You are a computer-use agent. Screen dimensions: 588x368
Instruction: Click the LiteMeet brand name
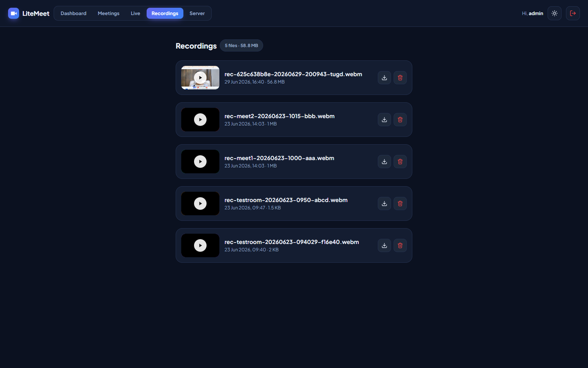pos(36,13)
